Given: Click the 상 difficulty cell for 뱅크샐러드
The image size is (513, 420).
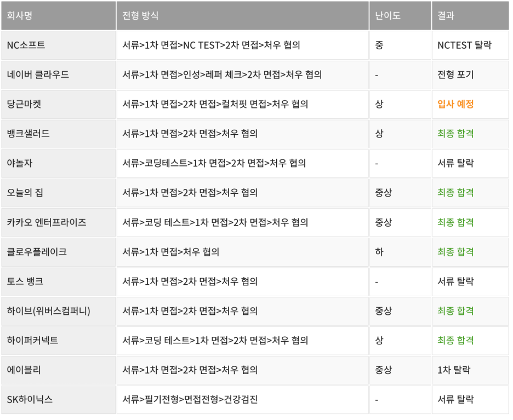Looking at the screenshot, I should tap(378, 134).
